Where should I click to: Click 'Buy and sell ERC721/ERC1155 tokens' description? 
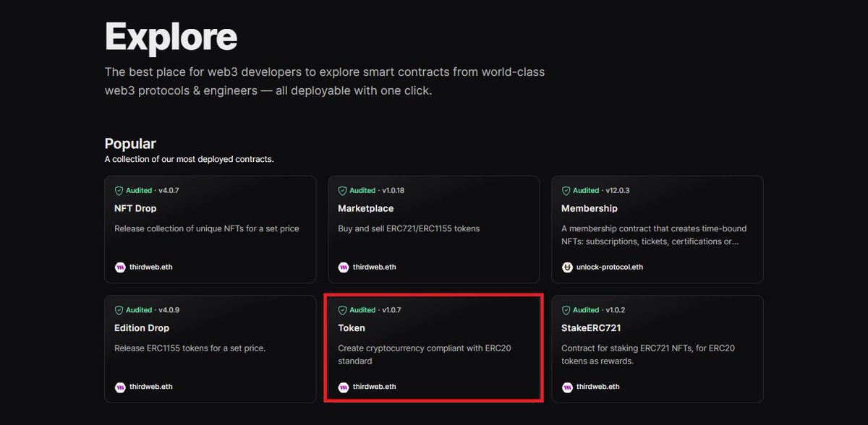click(409, 228)
